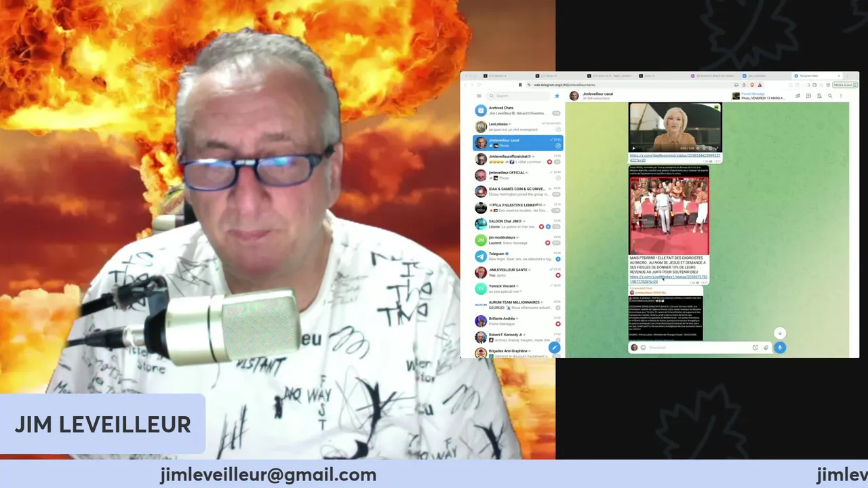Open the Brillante Andréa chat
This screenshot has height=488, width=868.
pos(518,321)
